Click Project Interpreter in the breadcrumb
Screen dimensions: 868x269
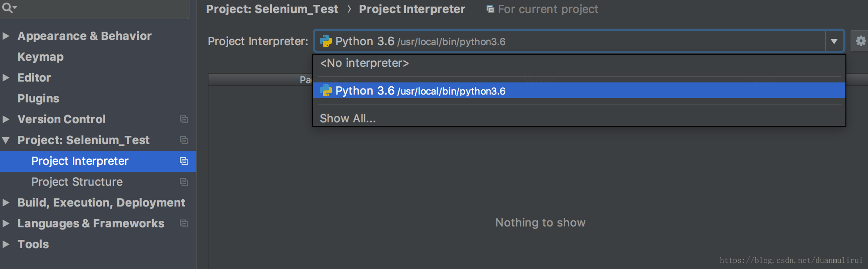(x=412, y=9)
